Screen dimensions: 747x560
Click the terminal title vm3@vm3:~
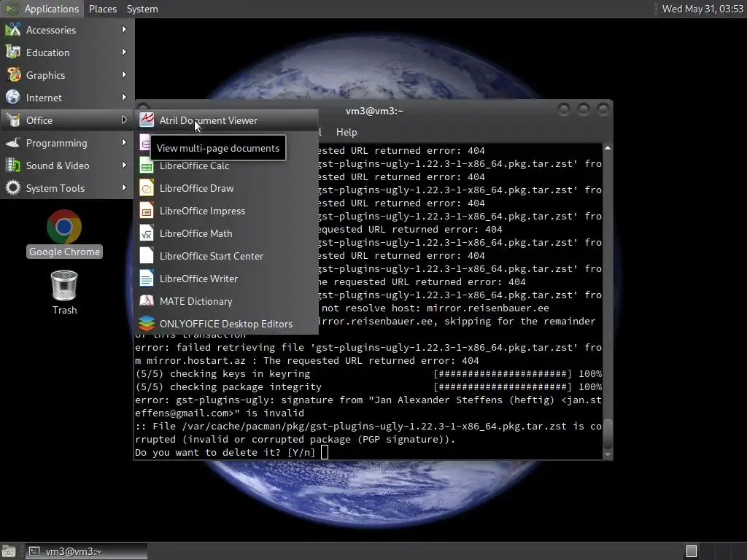pyautogui.click(x=374, y=111)
